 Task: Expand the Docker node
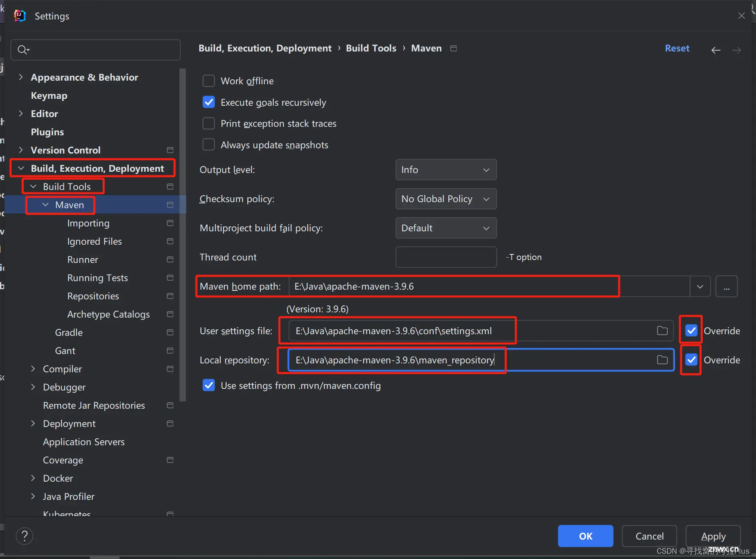(33, 478)
